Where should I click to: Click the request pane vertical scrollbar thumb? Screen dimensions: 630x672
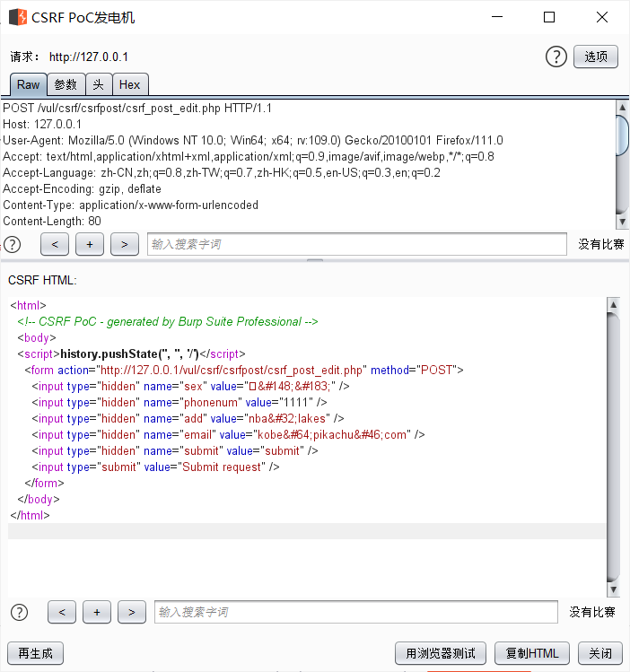pyautogui.click(x=622, y=135)
